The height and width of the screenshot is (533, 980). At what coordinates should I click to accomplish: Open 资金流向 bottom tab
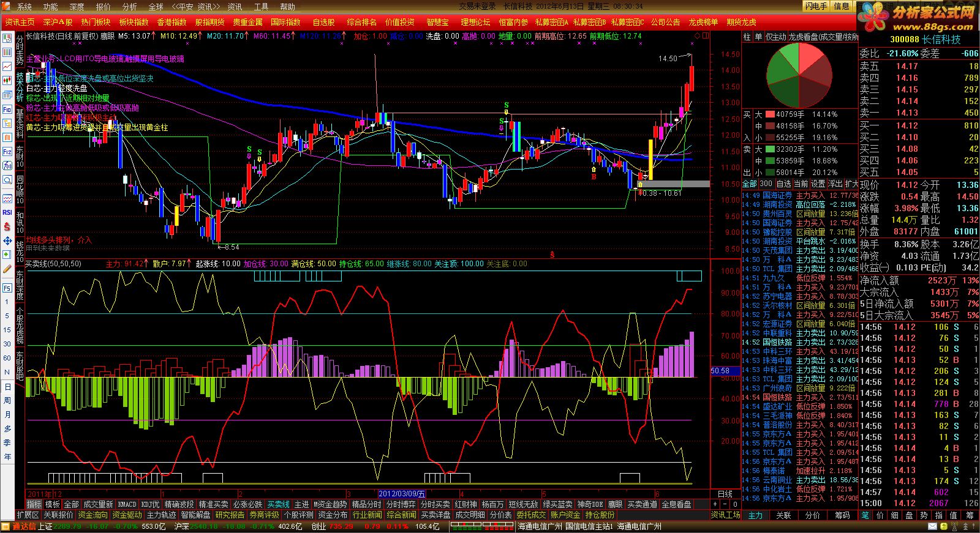click(92, 515)
